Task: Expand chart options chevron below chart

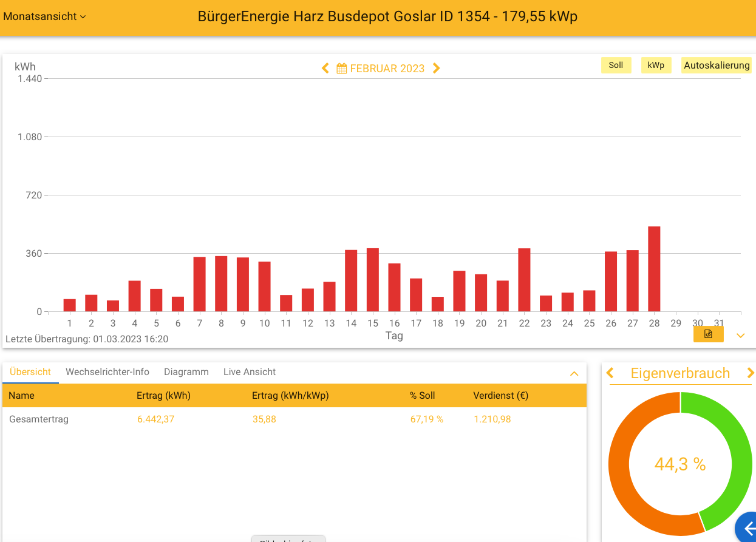Action: click(x=740, y=336)
